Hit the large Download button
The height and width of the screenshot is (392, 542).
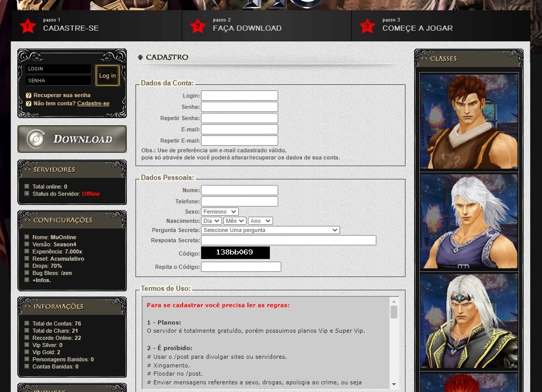[x=72, y=139]
